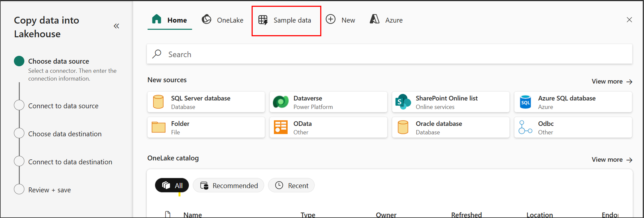Click the OData connector icon
This screenshot has width=644, height=218.
point(281,128)
